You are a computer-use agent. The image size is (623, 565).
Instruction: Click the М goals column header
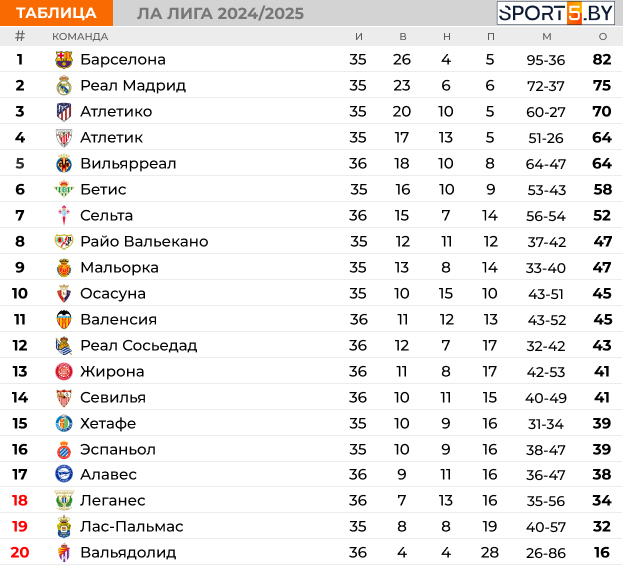pyautogui.click(x=547, y=37)
